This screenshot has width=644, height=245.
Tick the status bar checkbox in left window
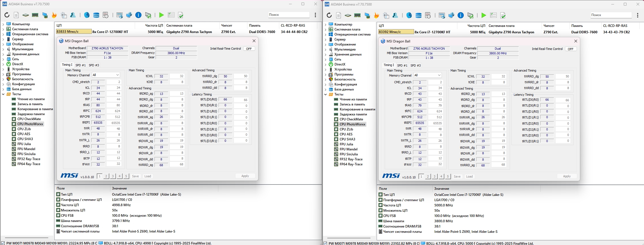[3, 243]
